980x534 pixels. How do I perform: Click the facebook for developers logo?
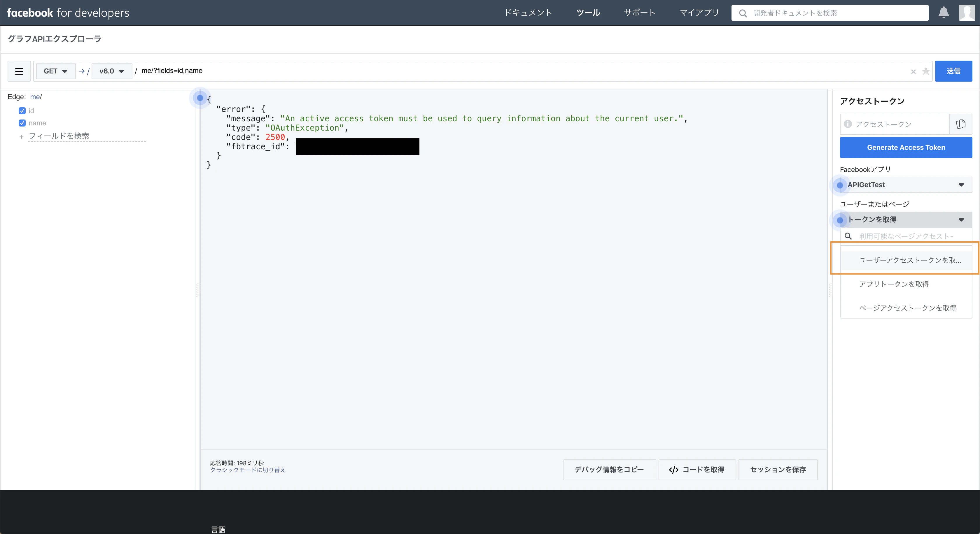68,13
